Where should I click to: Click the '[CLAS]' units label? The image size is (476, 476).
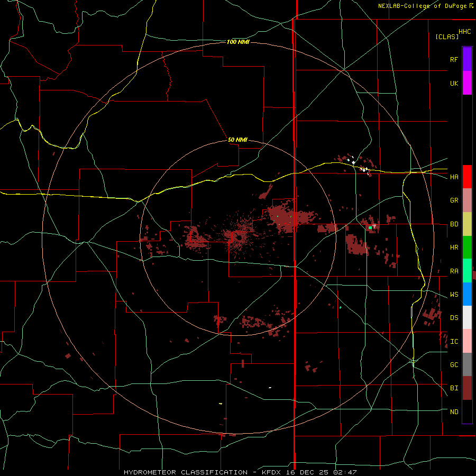click(x=447, y=37)
